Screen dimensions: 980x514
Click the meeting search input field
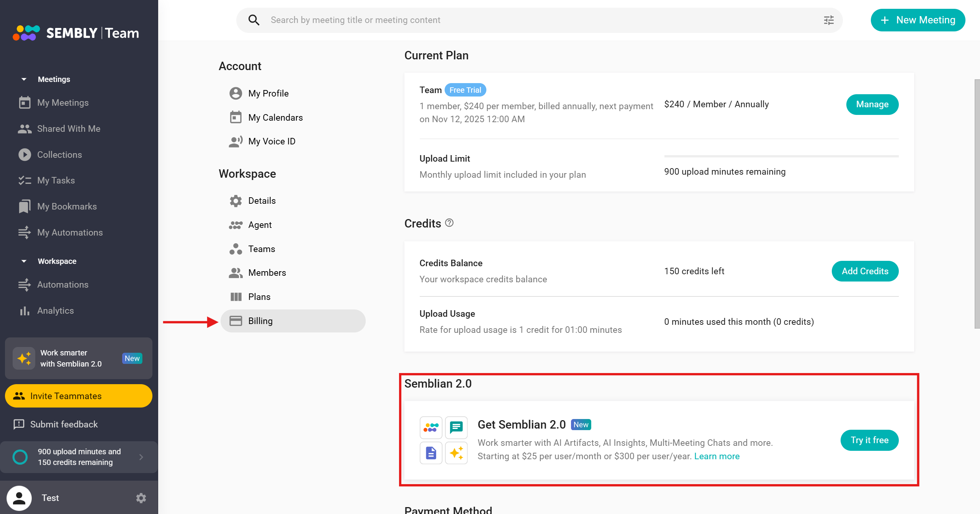click(536, 20)
